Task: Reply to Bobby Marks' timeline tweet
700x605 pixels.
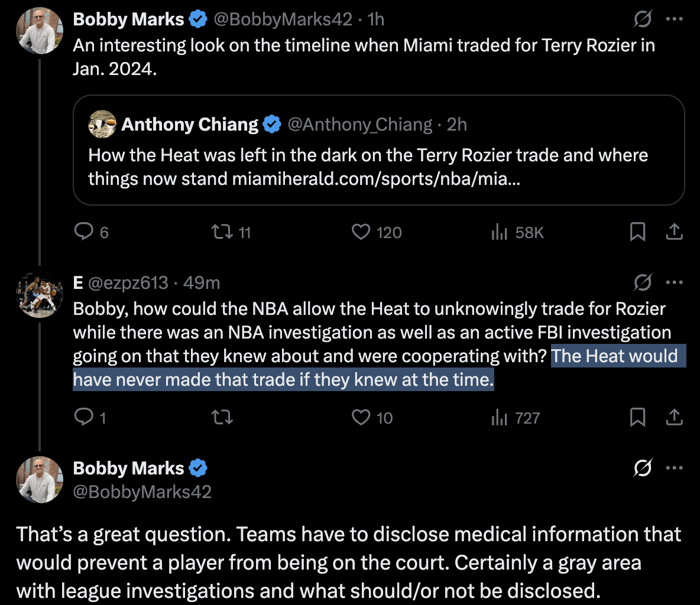Action: [85, 232]
